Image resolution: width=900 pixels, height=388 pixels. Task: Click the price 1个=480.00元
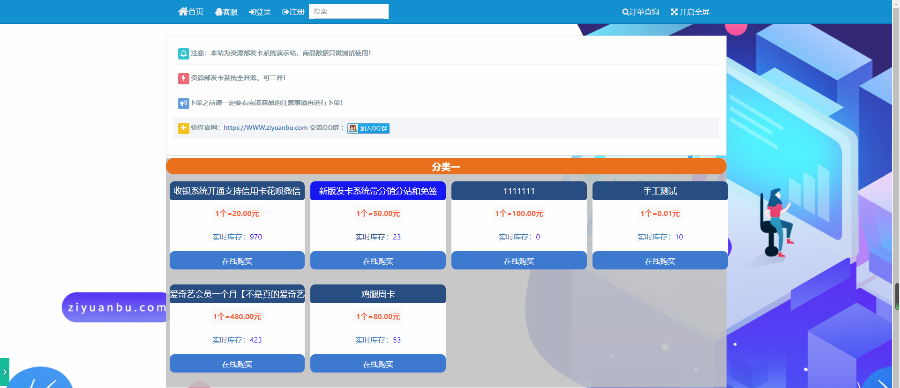[237, 316]
